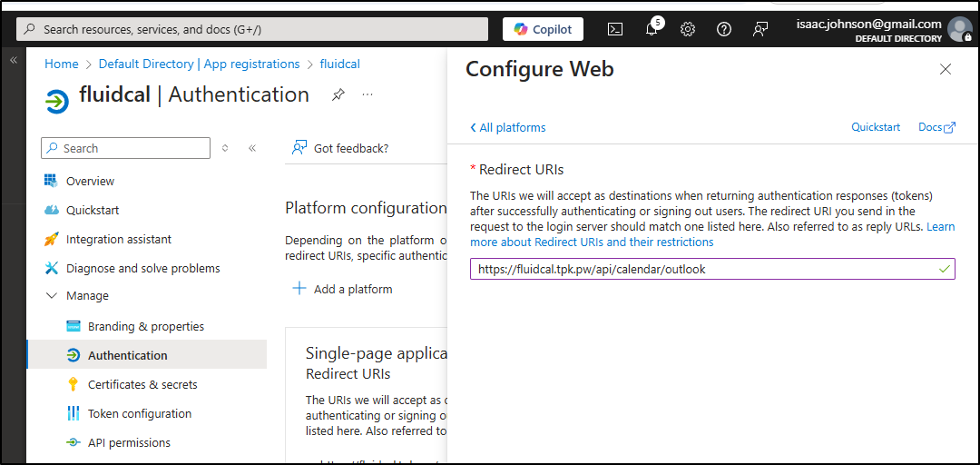
Task: Click the Certificates key icon
Action: pos(73,384)
